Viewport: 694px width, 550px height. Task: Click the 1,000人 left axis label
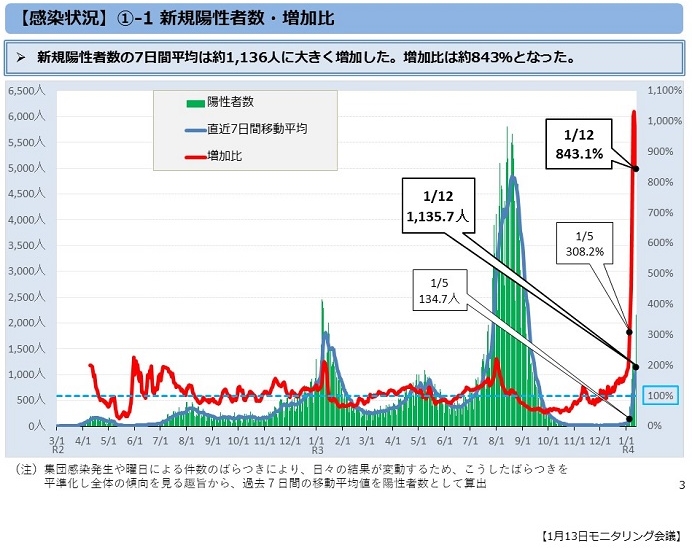click(x=27, y=374)
